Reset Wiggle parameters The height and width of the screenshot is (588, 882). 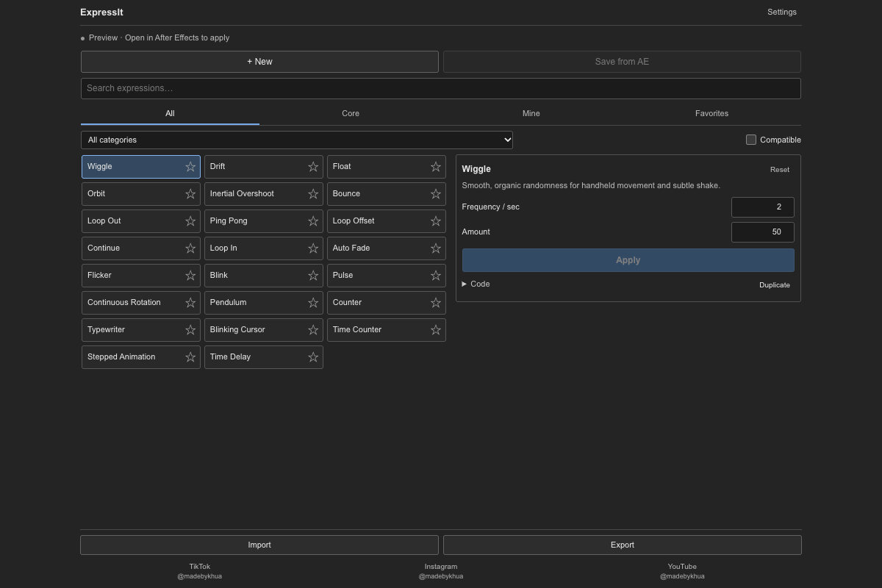pyautogui.click(x=780, y=169)
